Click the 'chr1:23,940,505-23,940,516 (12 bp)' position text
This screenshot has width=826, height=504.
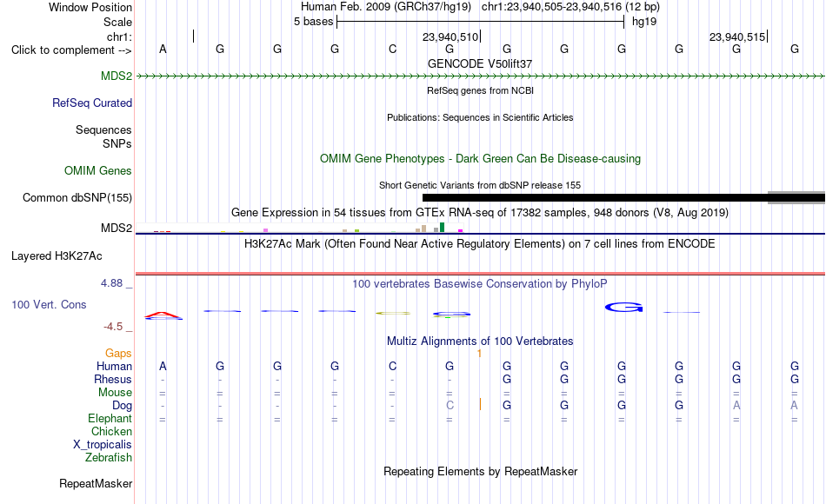(x=570, y=7)
